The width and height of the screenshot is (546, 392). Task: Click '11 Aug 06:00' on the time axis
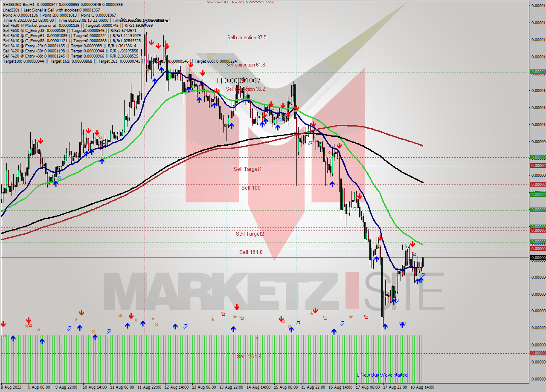[x=121, y=387]
